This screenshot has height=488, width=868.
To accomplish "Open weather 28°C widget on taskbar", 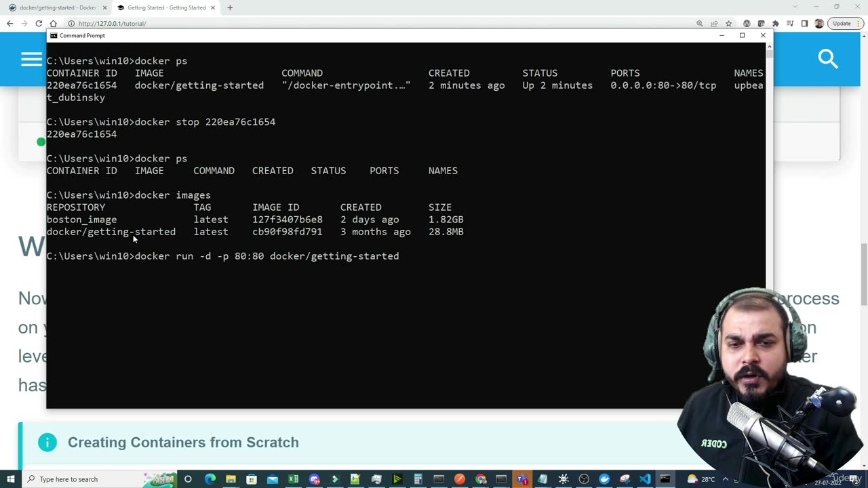I will [701, 479].
